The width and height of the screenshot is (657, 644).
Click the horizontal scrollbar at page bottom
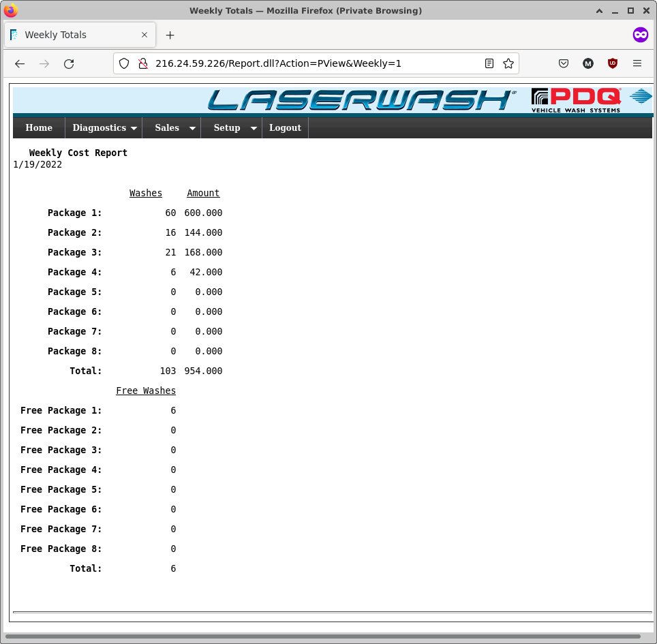322,637
